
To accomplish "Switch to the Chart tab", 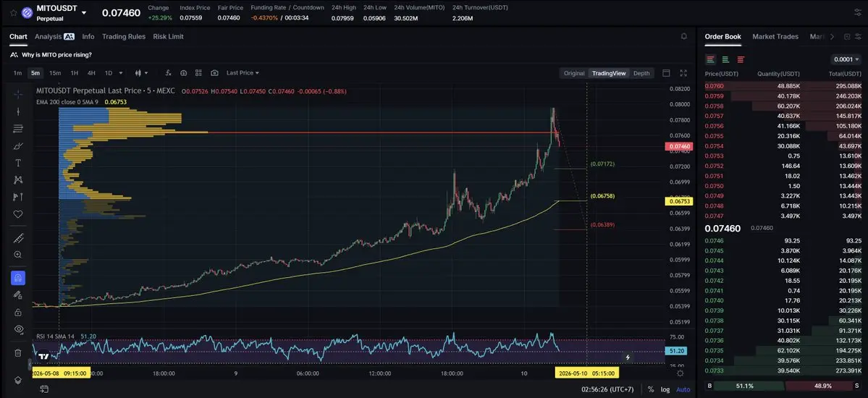I will click(x=18, y=36).
